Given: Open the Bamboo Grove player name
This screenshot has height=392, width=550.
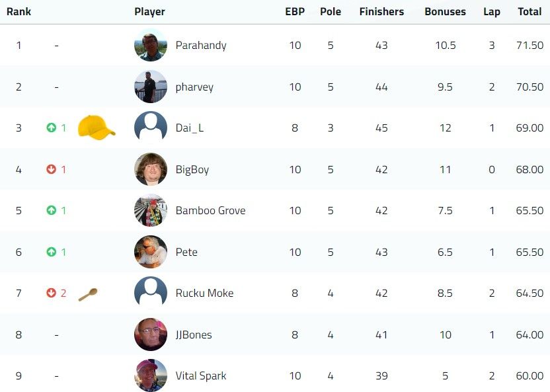Looking at the screenshot, I should pos(210,210).
